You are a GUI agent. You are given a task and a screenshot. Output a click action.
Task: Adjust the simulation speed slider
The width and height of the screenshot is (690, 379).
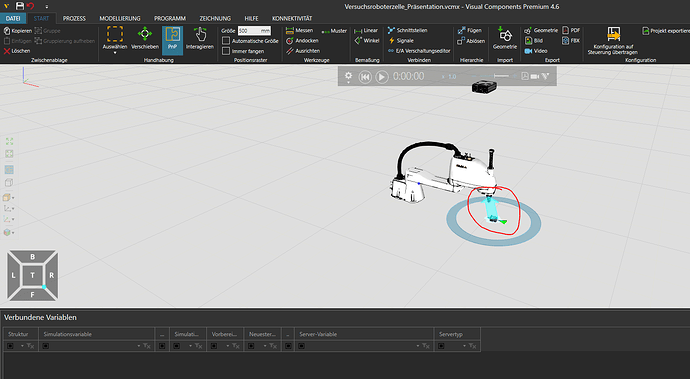click(x=500, y=76)
